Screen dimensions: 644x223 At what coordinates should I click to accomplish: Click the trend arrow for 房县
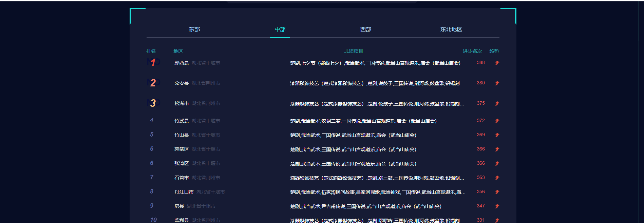tap(497, 206)
